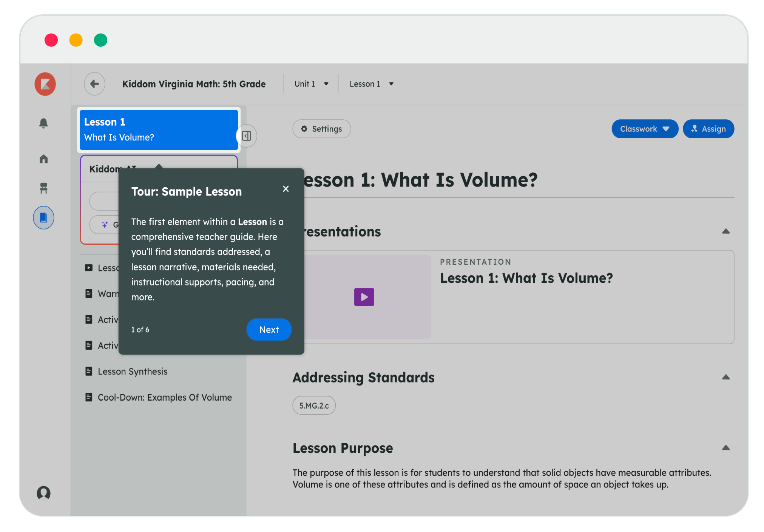
Task: Open notifications bell icon
Action: pos(44,123)
